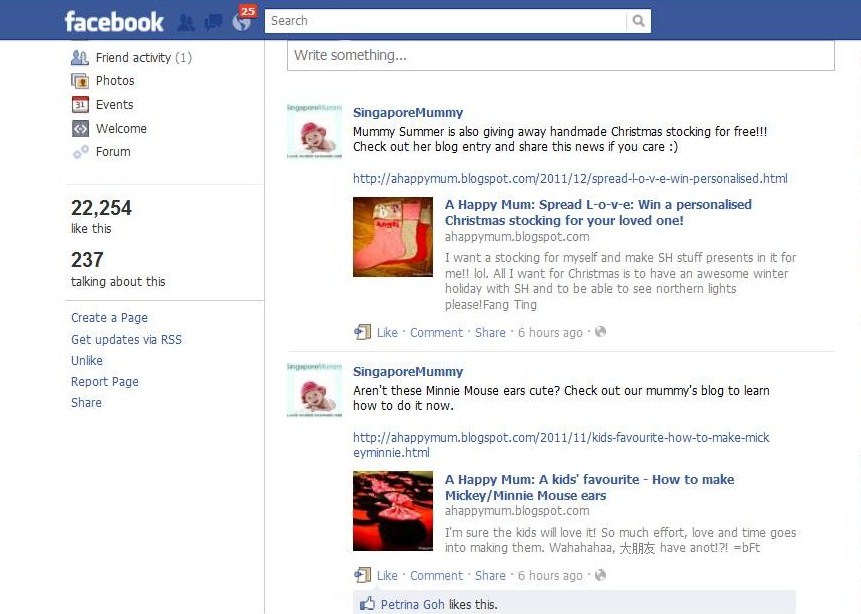861x614 pixels.
Task: Open Christmas stocking thumbnail image
Action: coord(393,237)
